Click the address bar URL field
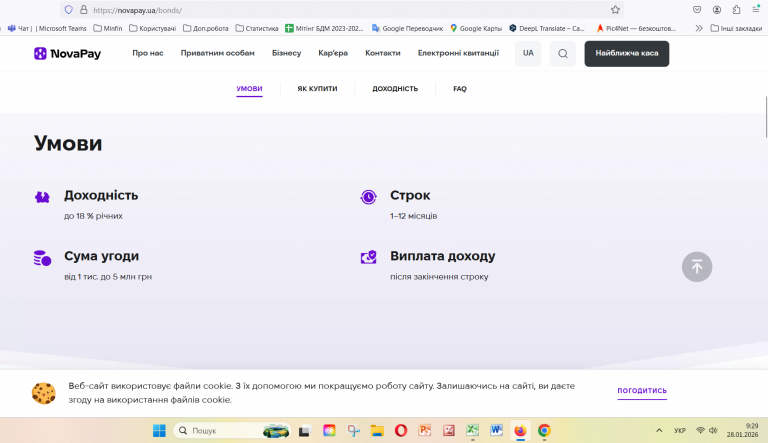 point(343,10)
